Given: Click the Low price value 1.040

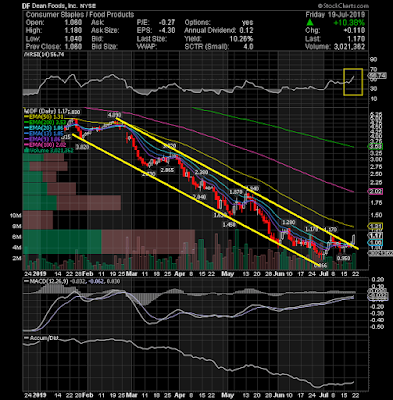Looking at the screenshot, I should coord(72,38).
